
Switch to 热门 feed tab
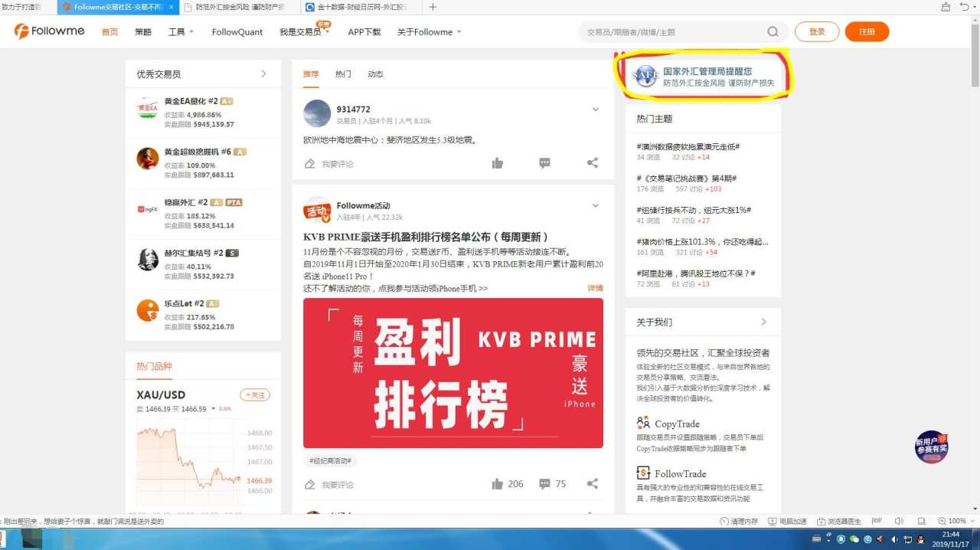pyautogui.click(x=343, y=74)
